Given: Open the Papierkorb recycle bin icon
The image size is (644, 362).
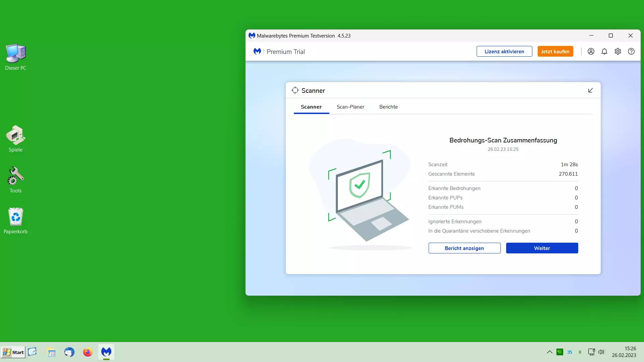Looking at the screenshot, I should [x=15, y=221].
